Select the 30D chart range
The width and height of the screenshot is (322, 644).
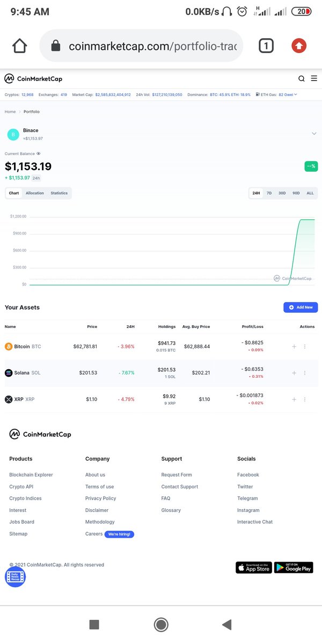(x=282, y=193)
